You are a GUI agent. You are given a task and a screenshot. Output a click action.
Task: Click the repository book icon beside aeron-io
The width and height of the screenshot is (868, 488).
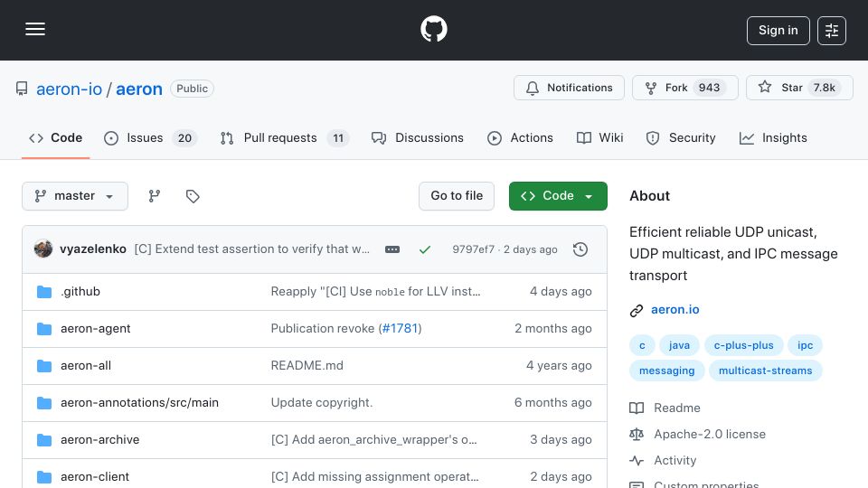pyautogui.click(x=22, y=89)
